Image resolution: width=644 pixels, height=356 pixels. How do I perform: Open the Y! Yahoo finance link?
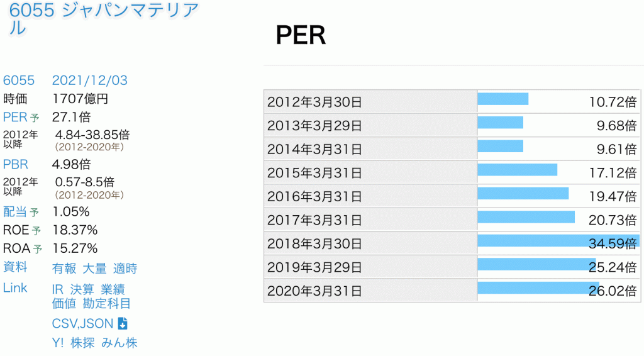[58, 343]
